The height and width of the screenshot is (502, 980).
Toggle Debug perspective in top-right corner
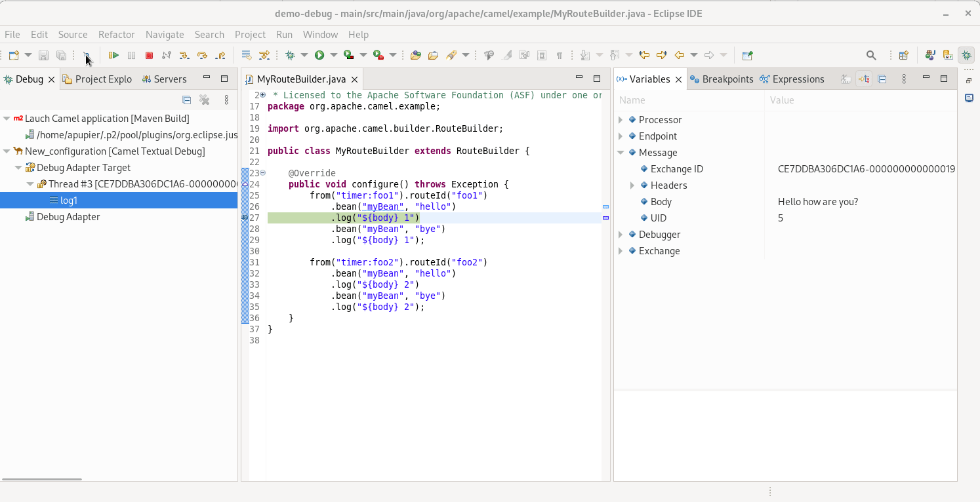tap(966, 55)
